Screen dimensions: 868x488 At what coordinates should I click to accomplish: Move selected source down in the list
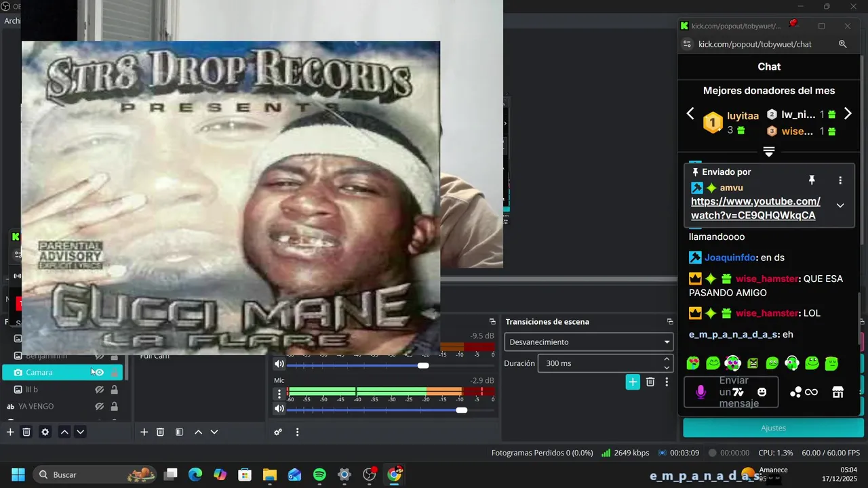[x=80, y=432]
